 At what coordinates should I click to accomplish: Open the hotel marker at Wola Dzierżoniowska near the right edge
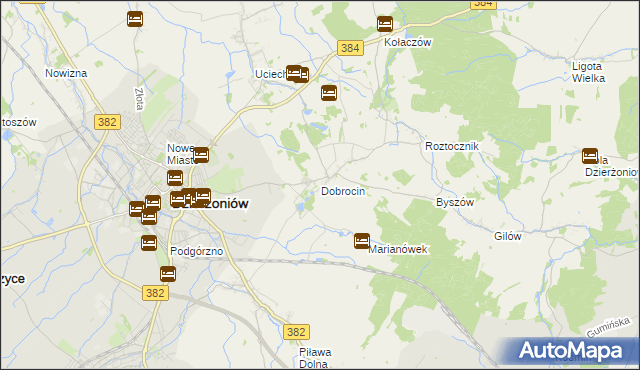click(x=590, y=156)
